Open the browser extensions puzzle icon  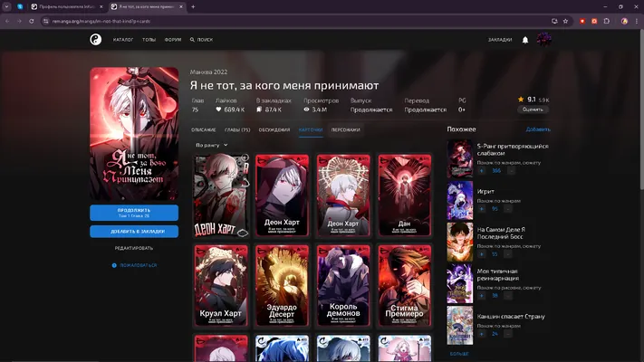(607, 21)
